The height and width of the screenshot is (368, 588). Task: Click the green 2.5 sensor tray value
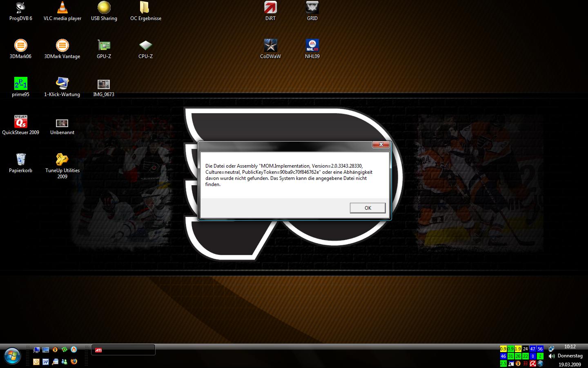503,364
